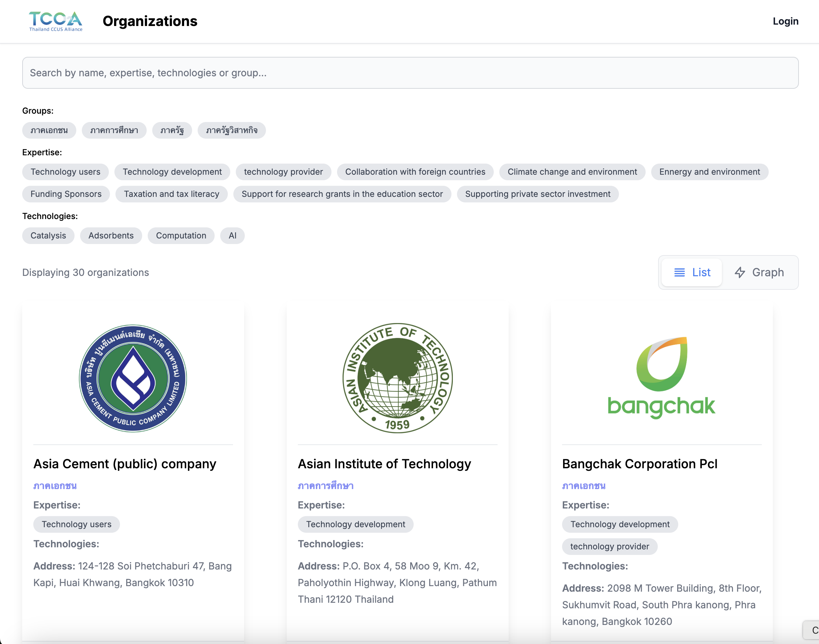Open the Bangchak Corporation Pcl title
The height and width of the screenshot is (644, 819).
pyautogui.click(x=639, y=464)
